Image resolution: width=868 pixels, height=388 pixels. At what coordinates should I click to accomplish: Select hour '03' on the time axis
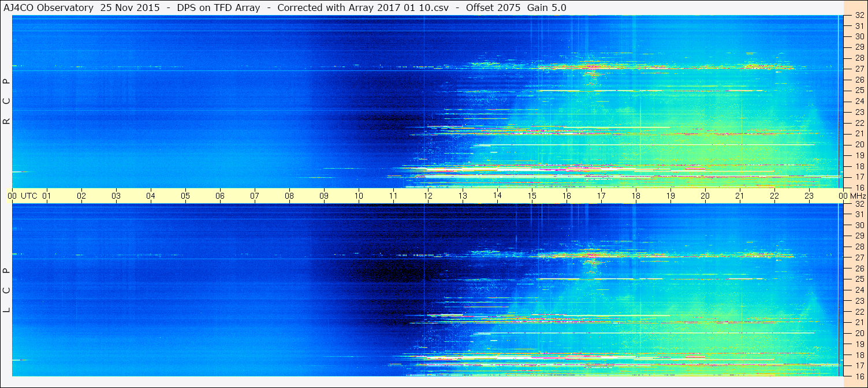(116, 196)
